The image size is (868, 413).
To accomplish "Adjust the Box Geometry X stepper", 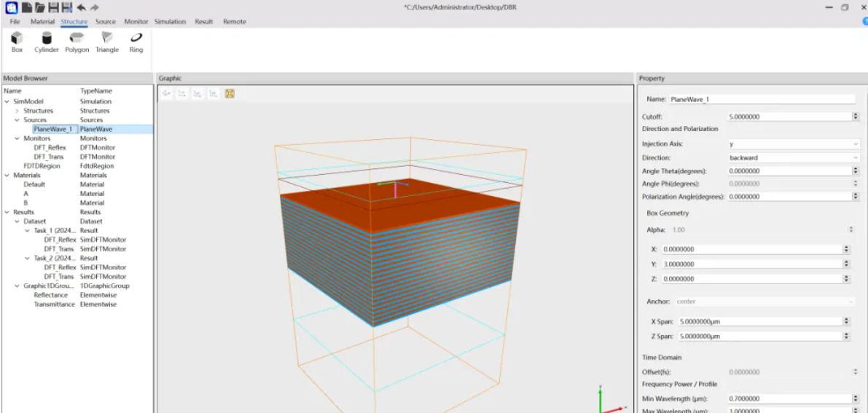I will [846, 249].
